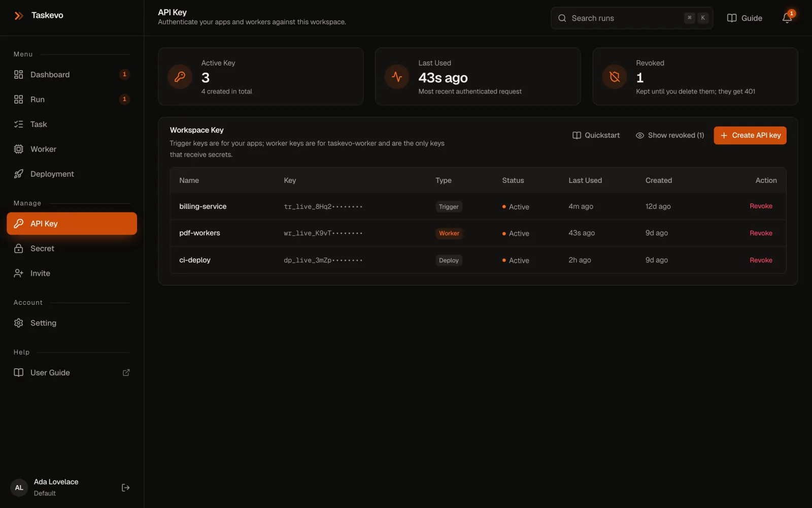Revoke the billing-service key
812x508 pixels.
click(x=761, y=206)
